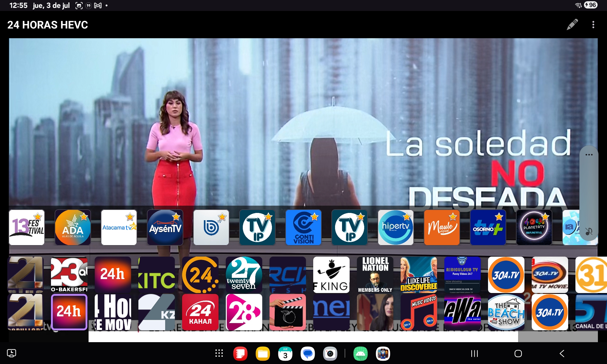The height and width of the screenshot is (364, 607).
Task: Tap the home navigation button
Action: 518,353
